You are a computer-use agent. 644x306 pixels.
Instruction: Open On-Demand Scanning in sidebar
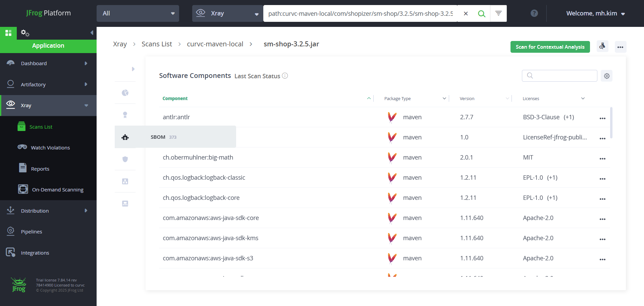pos(58,190)
